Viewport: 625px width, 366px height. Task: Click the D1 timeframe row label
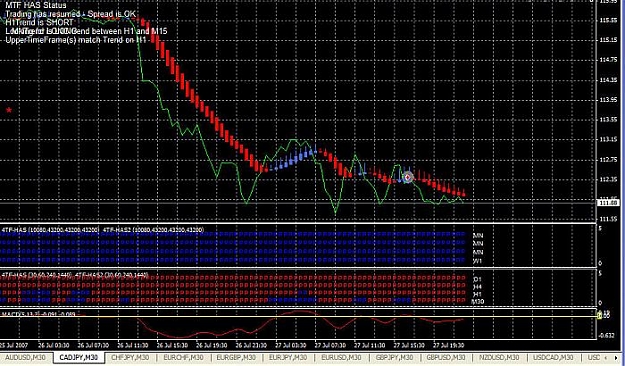click(x=478, y=279)
